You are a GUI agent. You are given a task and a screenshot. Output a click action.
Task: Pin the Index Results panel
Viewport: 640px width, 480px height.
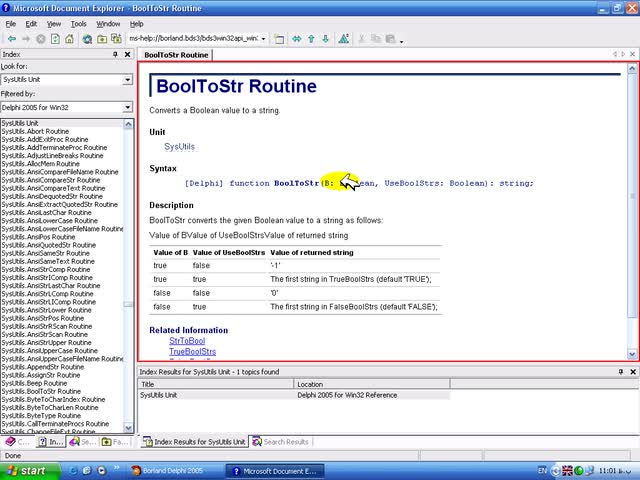tap(621, 371)
